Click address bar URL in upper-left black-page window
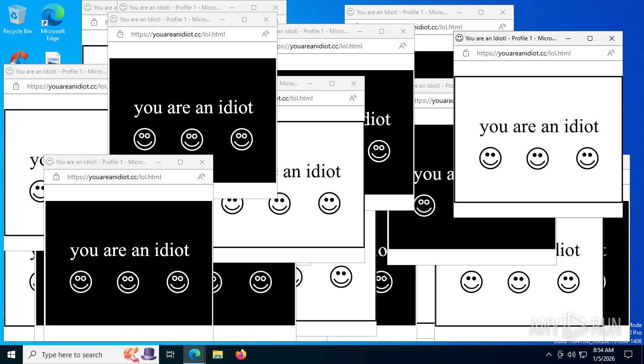644x364 pixels. click(178, 34)
